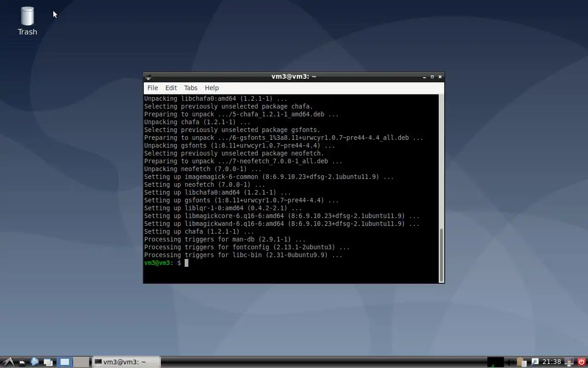Click 'Preparing to unpack .../5-chafa' line

pyautogui.click(x=242, y=114)
